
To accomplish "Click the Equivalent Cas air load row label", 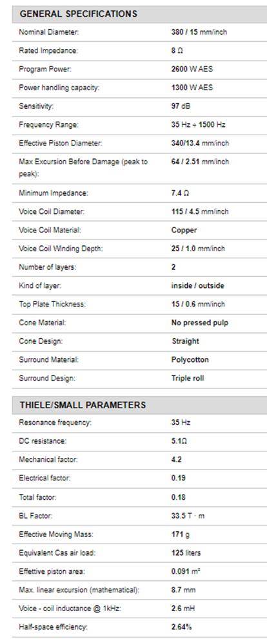I will 57,553.
